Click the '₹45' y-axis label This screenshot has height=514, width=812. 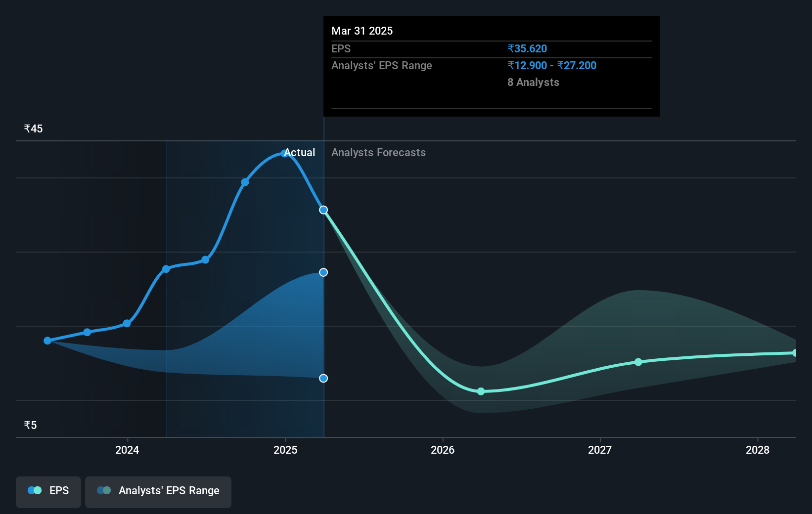pos(33,128)
